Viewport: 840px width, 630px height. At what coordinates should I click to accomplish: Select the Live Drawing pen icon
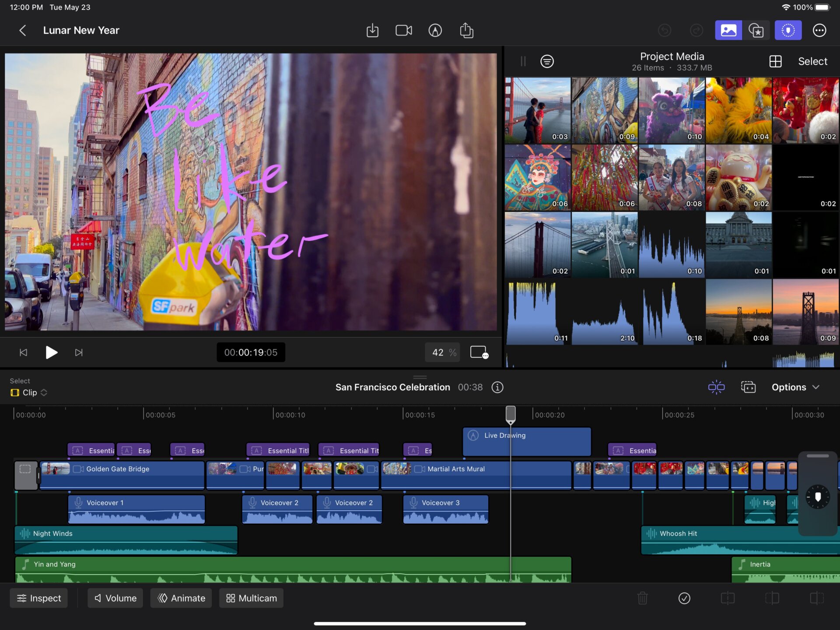[435, 30]
